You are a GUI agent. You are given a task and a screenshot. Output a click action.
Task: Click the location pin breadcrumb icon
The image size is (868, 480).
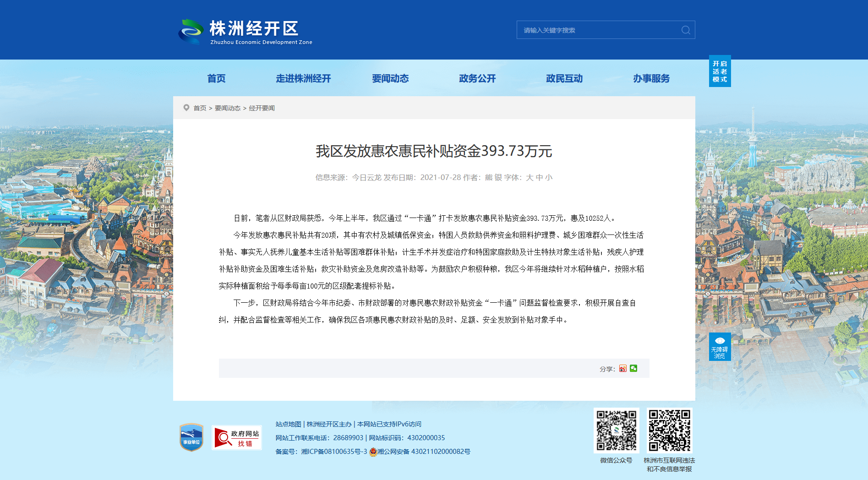(x=186, y=108)
